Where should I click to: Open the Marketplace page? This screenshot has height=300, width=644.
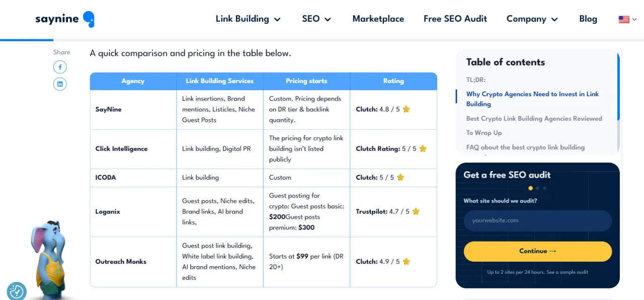(x=378, y=19)
